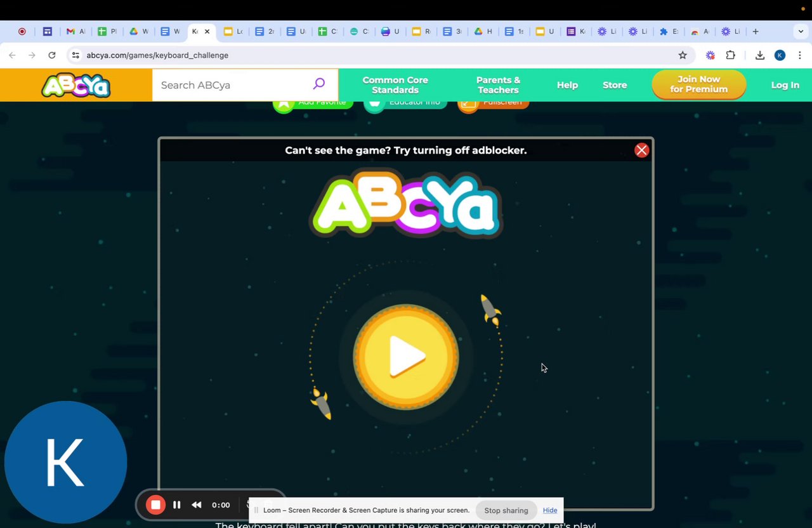This screenshot has width=812, height=528.
Task: Reload the page
Action: click(x=52, y=55)
